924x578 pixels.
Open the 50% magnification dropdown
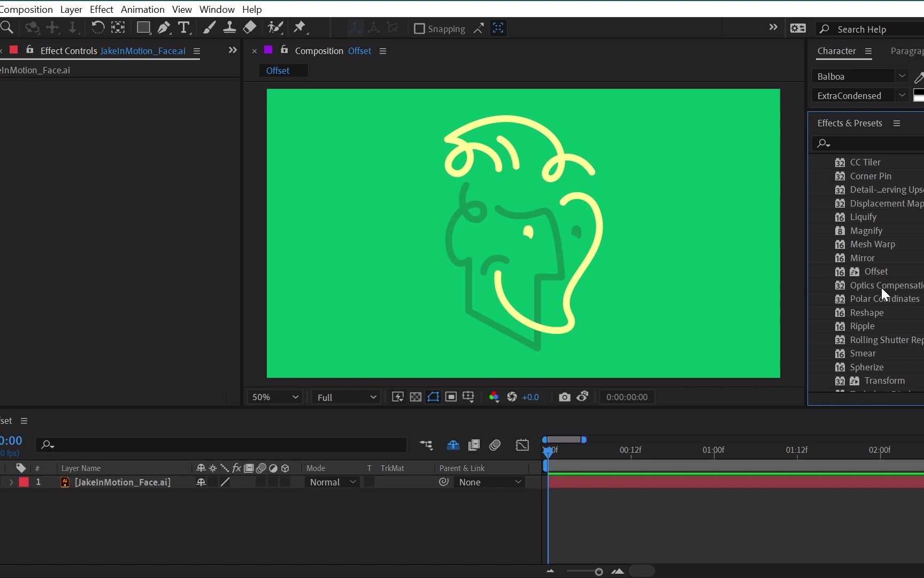pyautogui.click(x=274, y=397)
